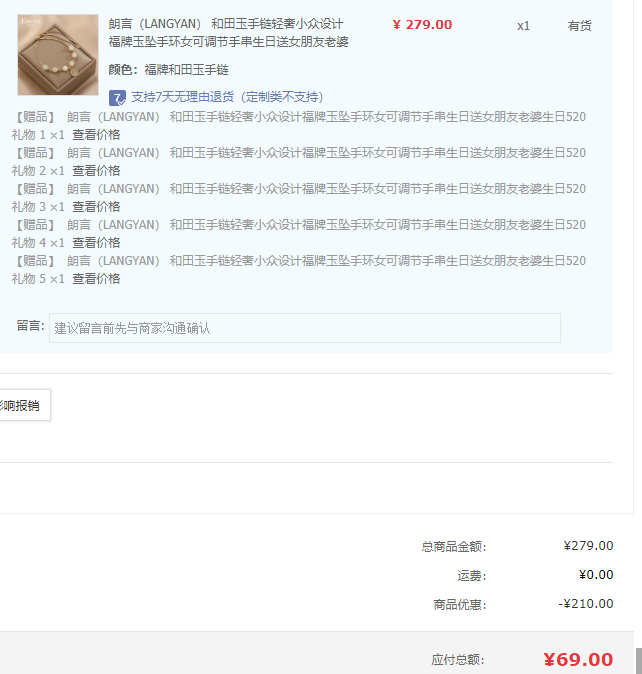Click the first 【赠品】 gift item description
The height and width of the screenshot is (674, 642).
coord(300,117)
